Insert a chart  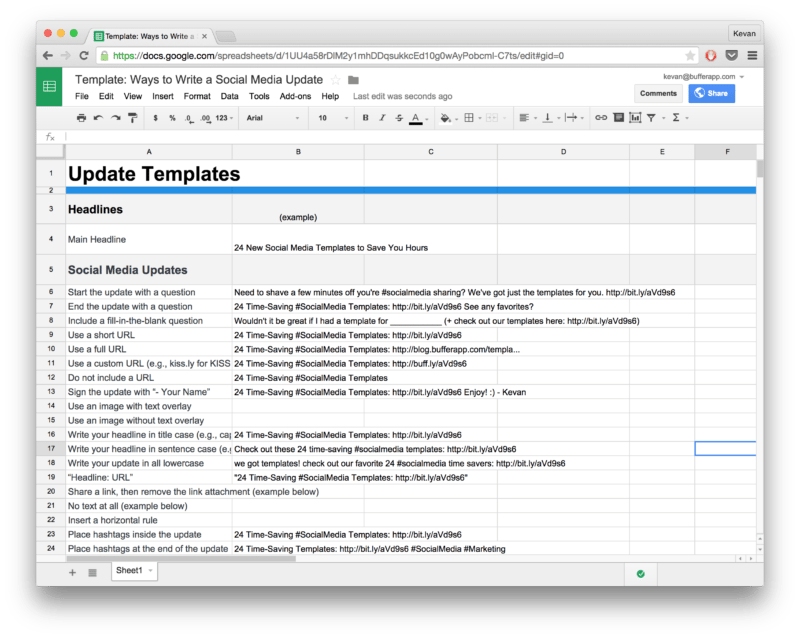(635, 117)
